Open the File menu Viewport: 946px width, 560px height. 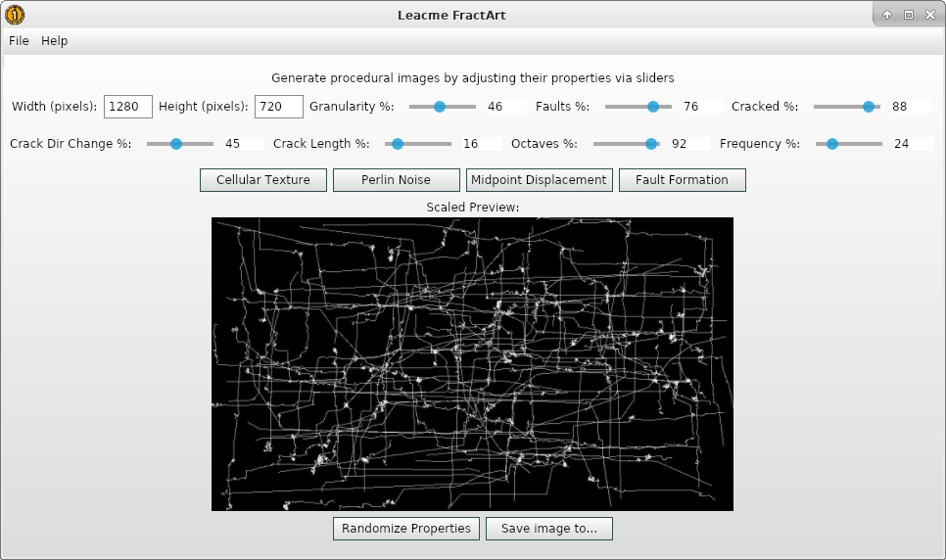(20, 41)
